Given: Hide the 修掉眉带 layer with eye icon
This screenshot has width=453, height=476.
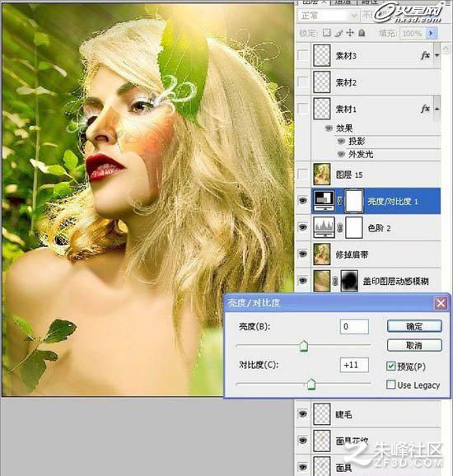Looking at the screenshot, I should (302, 254).
